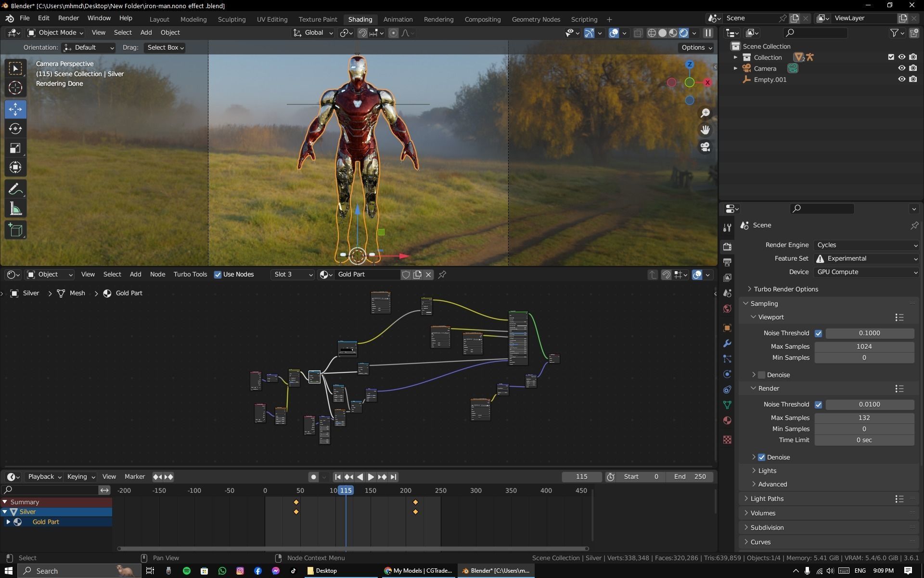The width and height of the screenshot is (924, 578).
Task: Open the Texture properties tab
Action: pyautogui.click(x=727, y=440)
